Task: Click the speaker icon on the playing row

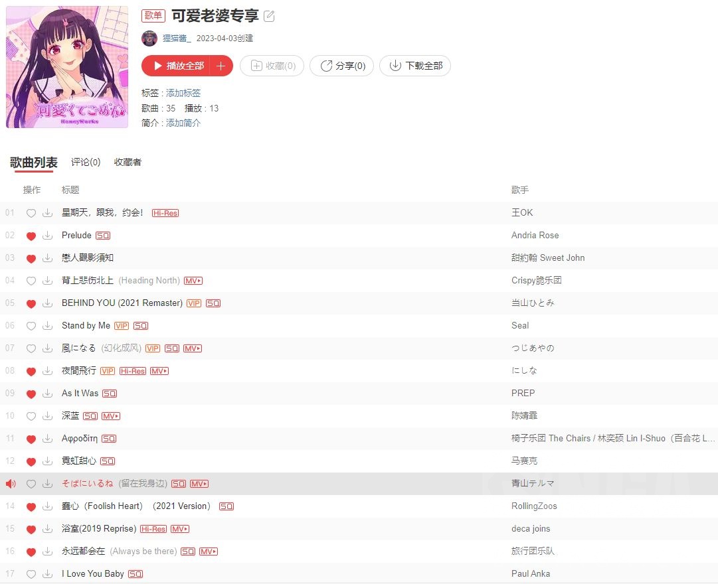Action: [11, 484]
